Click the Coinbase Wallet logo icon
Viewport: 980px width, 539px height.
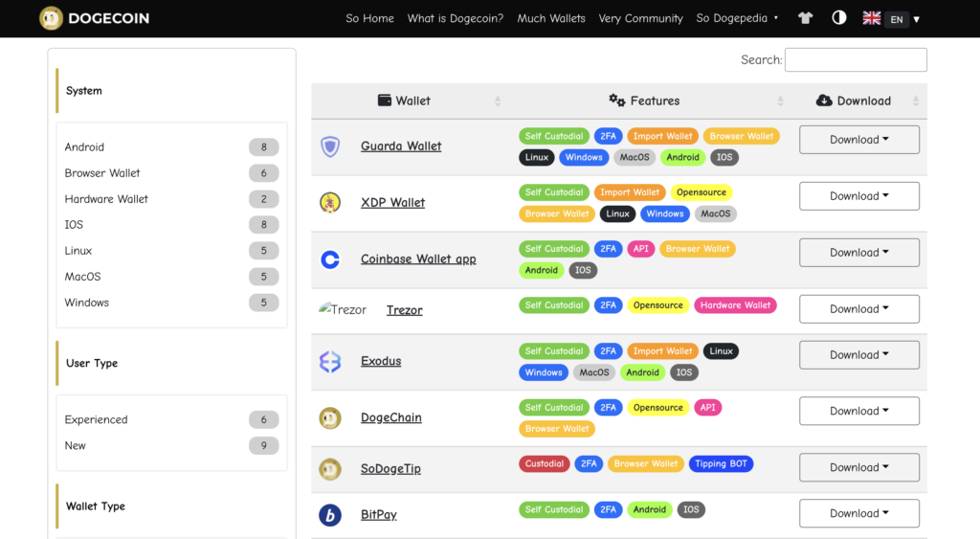coord(330,258)
